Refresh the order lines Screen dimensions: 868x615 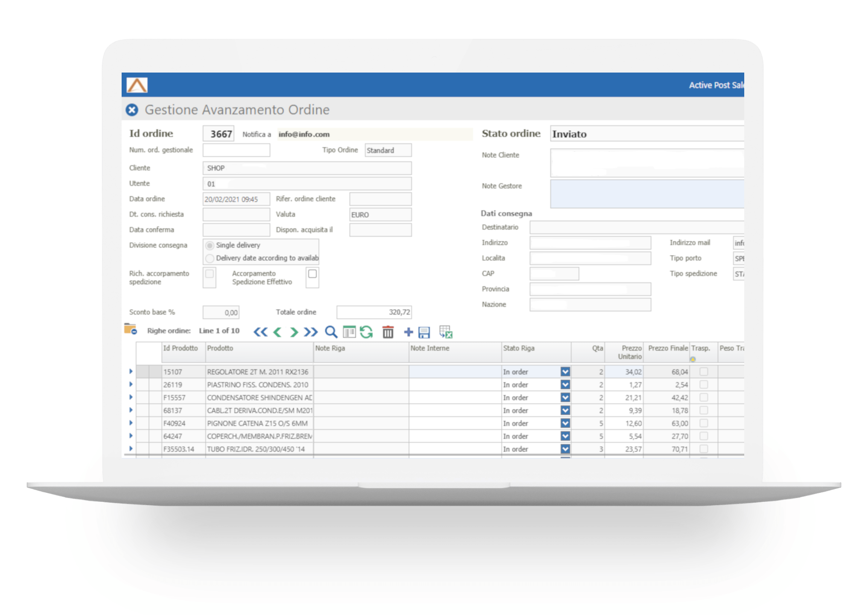tap(366, 332)
